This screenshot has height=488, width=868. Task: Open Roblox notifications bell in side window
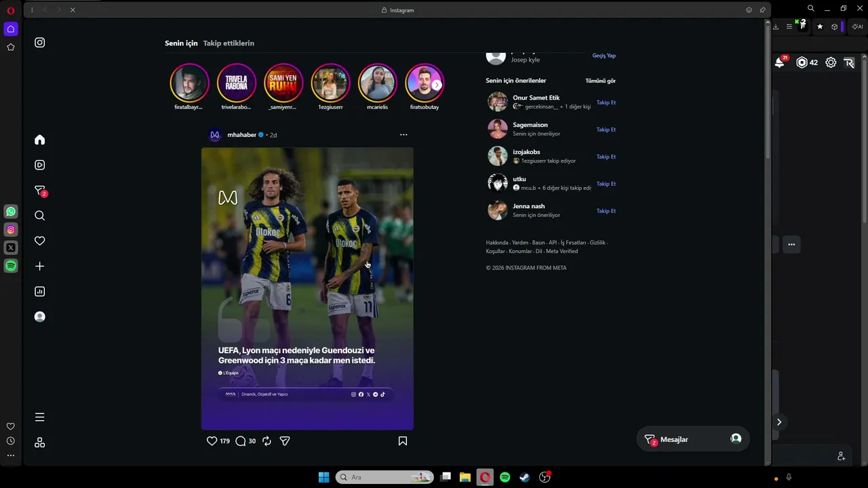tap(781, 62)
